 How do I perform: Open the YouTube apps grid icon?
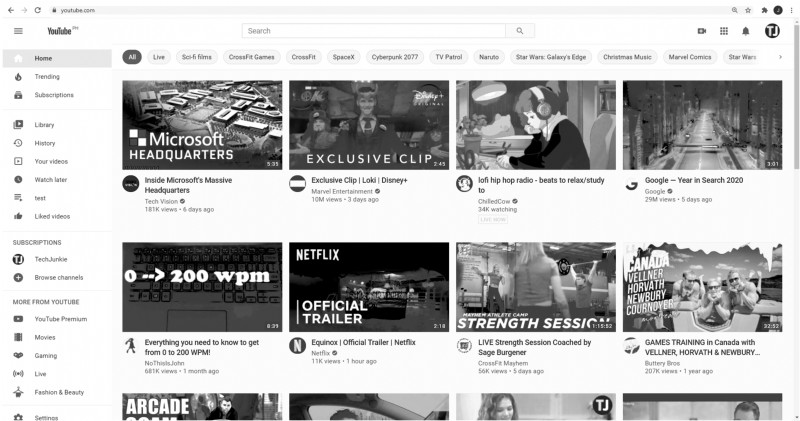pyautogui.click(x=724, y=31)
